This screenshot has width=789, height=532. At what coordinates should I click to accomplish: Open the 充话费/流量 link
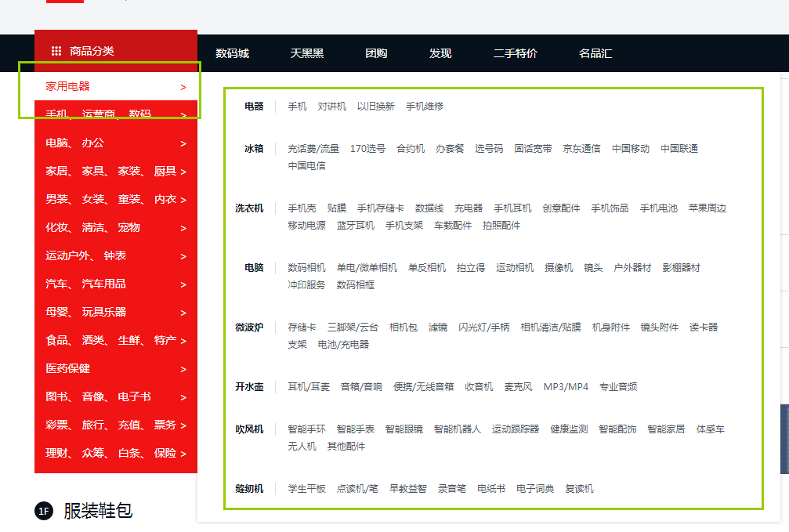pyautogui.click(x=313, y=149)
